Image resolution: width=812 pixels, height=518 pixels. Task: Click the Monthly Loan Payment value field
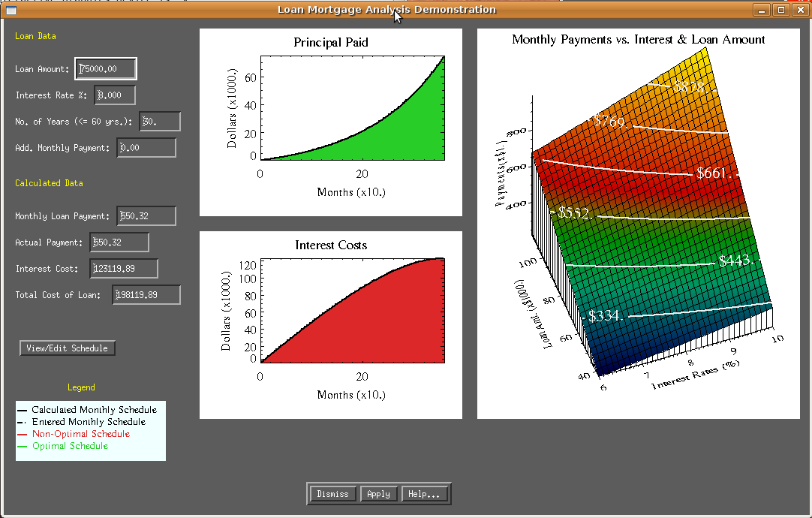point(146,216)
